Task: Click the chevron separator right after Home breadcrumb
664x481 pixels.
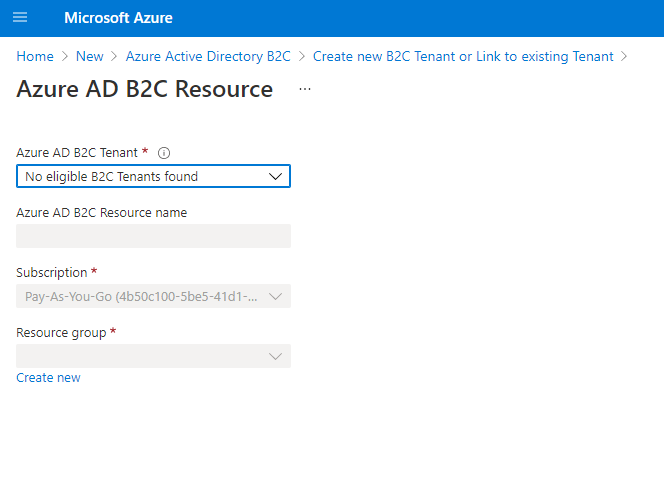Action: (65, 57)
